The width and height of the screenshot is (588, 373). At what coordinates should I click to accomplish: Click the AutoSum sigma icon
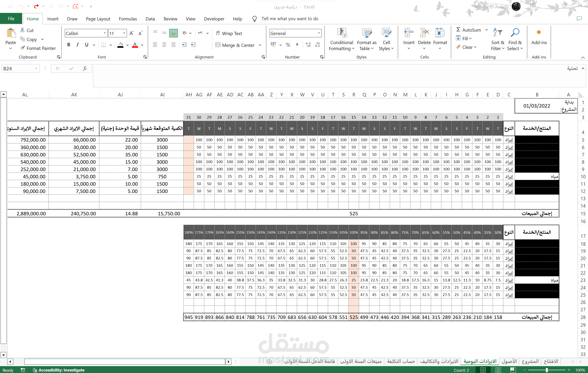458,30
